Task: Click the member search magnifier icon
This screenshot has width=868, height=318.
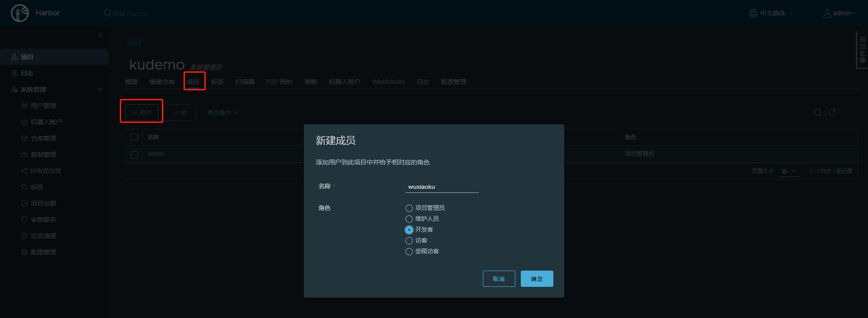Action: click(818, 112)
